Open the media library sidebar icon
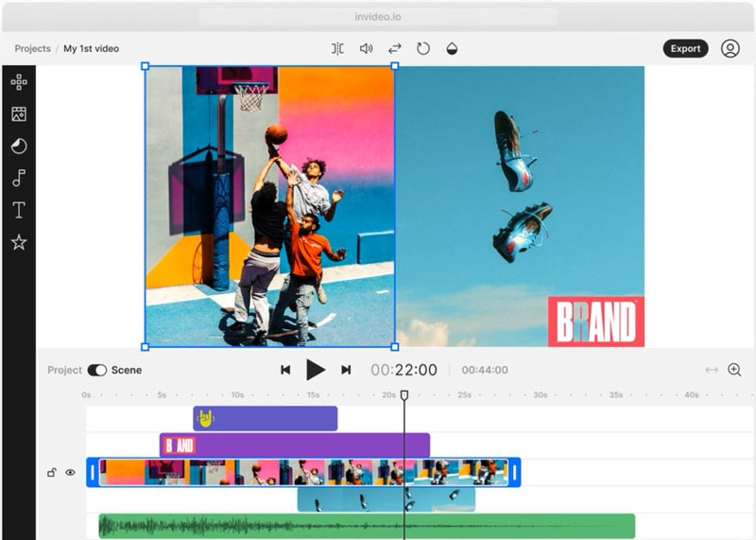 [x=18, y=114]
